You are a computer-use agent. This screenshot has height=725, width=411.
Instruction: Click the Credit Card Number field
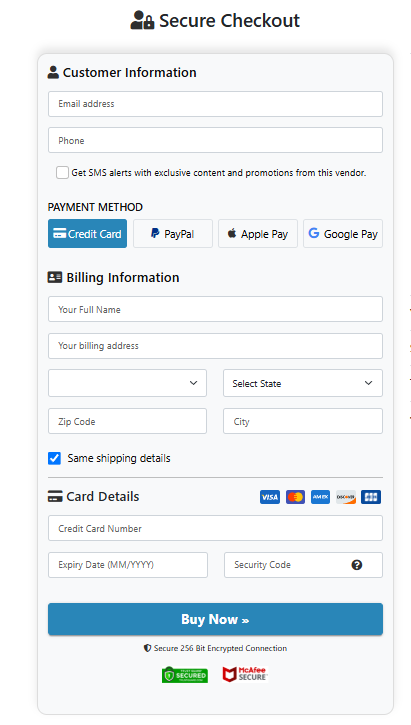click(215, 528)
